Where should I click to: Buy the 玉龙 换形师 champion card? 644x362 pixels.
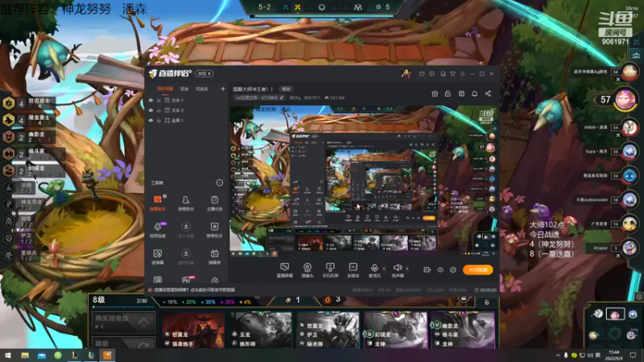pos(260,330)
